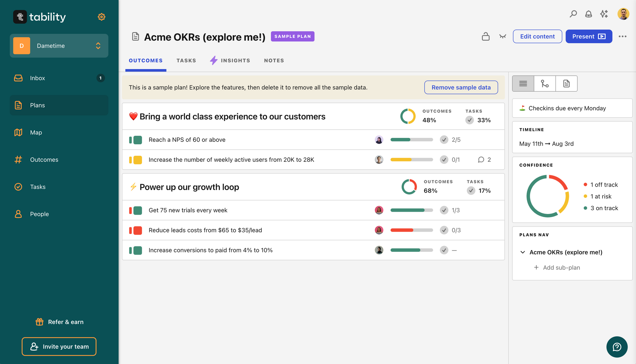Open workspace settings gear icon
The height and width of the screenshot is (364, 636).
pyautogui.click(x=101, y=17)
